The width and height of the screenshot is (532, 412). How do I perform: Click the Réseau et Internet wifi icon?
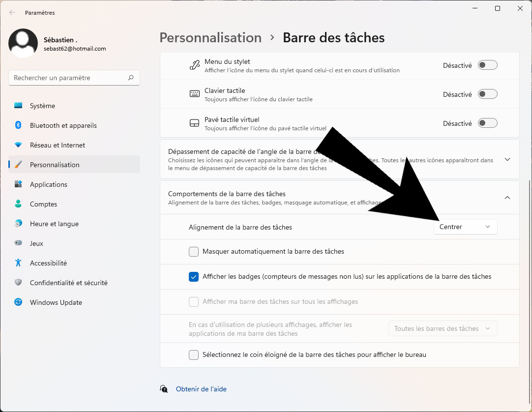pos(18,145)
